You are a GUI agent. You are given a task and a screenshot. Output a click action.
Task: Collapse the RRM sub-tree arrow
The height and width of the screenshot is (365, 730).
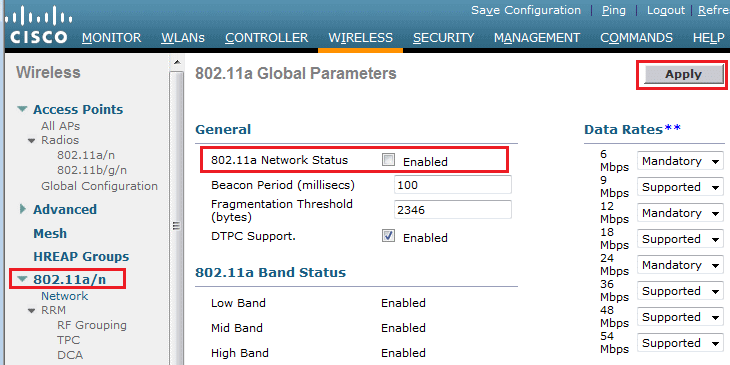32,310
